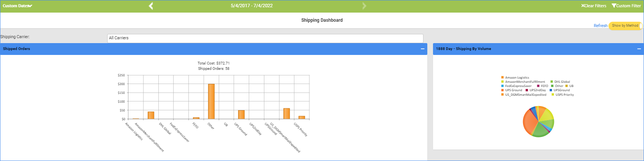Click the All Carriers input field
The width and height of the screenshot is (644, 161).
[x=265, y=38]
